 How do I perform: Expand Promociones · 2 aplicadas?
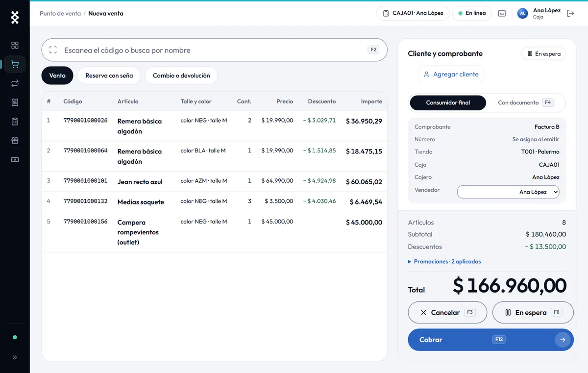pos(444,262)
